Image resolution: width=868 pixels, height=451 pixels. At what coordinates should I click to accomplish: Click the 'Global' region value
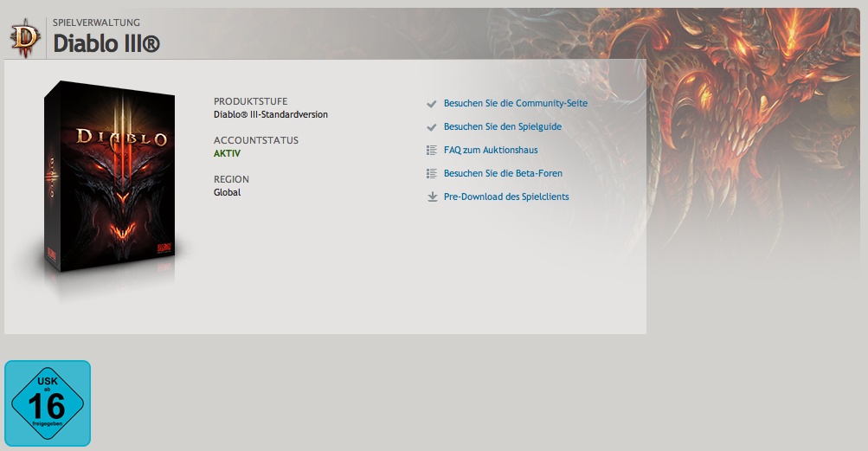coord(227,192)
